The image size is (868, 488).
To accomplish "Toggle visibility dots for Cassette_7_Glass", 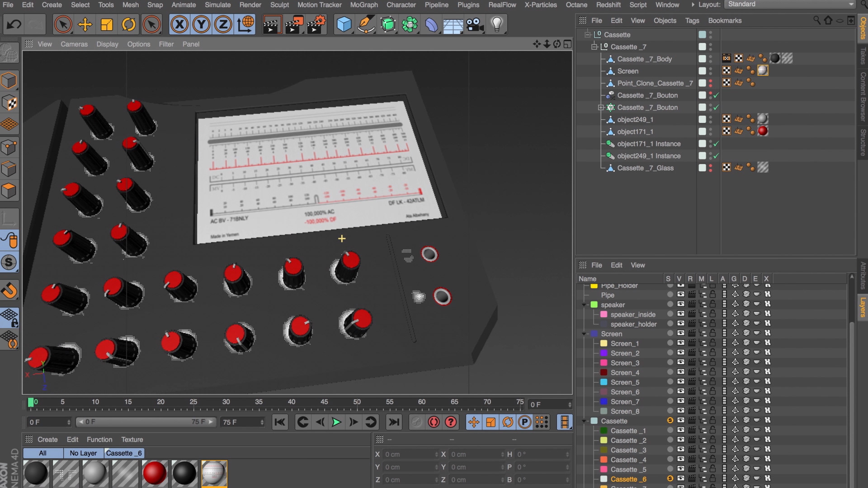I will [x=711, y=168].
